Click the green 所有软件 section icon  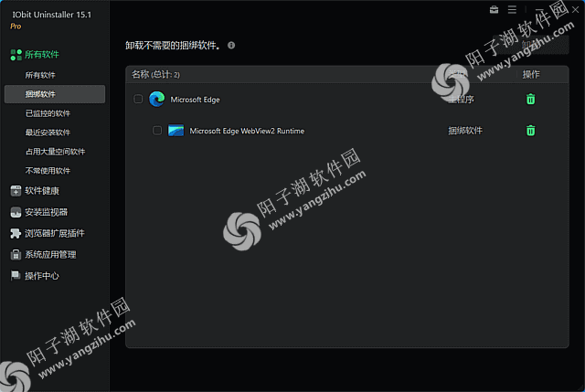click(16, 55)
